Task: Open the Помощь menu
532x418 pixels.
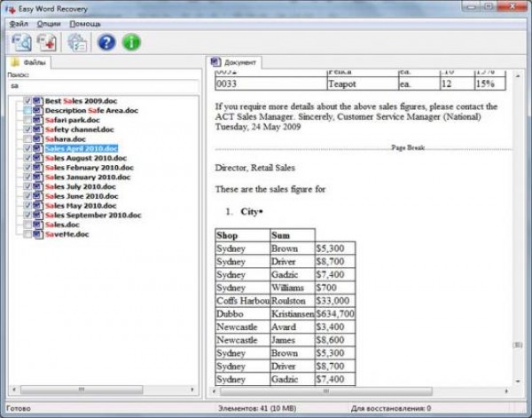Action: click(x=85, y=23)
